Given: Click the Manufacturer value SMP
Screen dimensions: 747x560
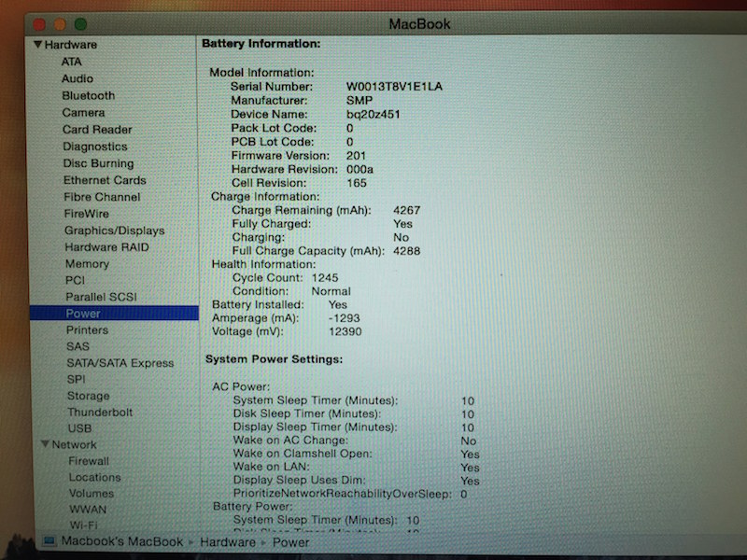Looking at the screenshot, I should click(x=359, y=101).
